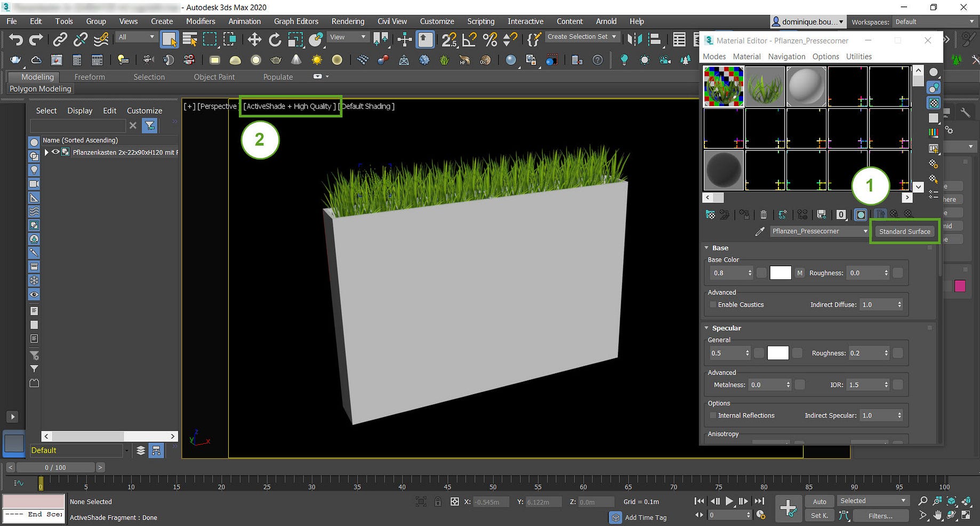The height and width of the screenshot is (526, 980).
Task: Enable Caustics checkbox
Action: [x=713, y=305]
